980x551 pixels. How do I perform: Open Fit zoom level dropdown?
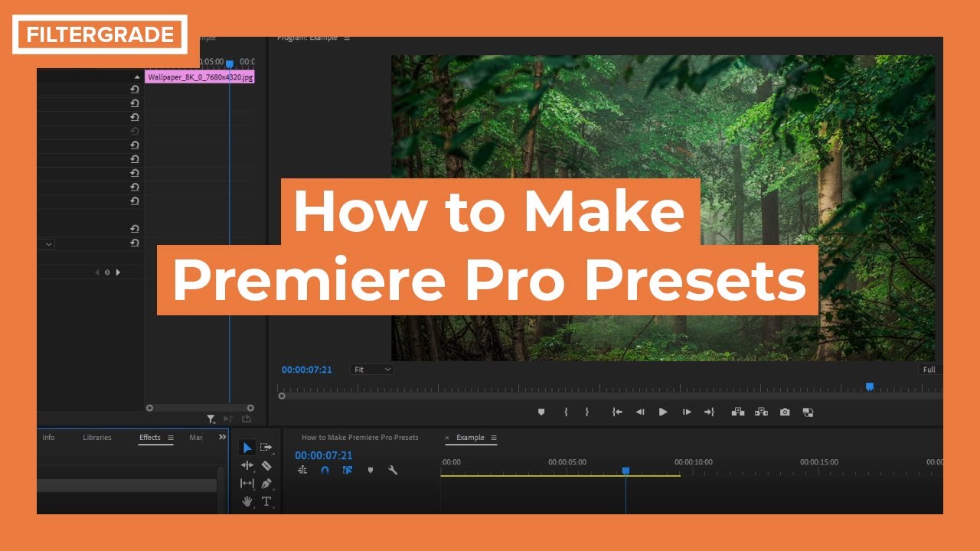point(372,370)
